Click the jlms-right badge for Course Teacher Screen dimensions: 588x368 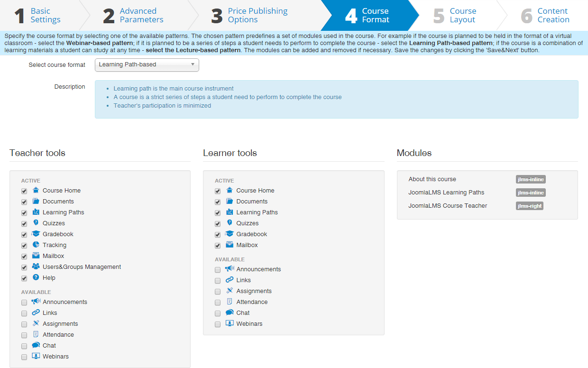click(x=530, y=206)
